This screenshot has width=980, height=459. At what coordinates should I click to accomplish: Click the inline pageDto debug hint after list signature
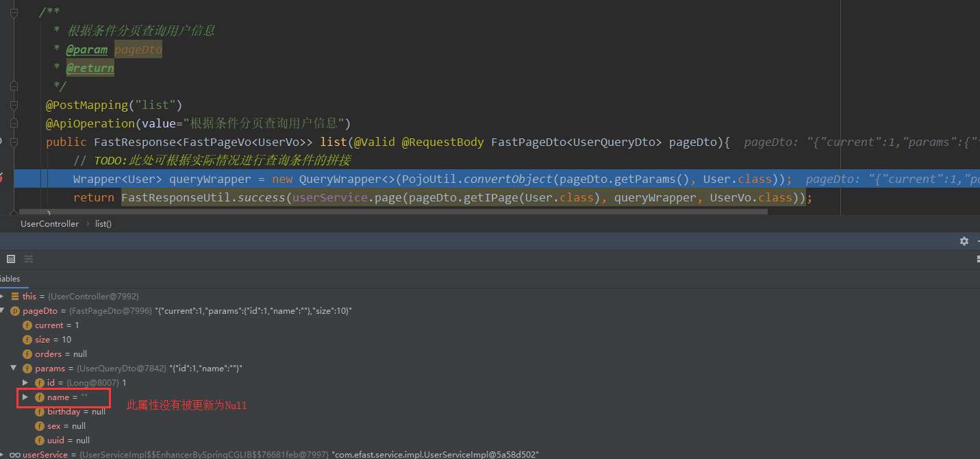coord(862,142)
